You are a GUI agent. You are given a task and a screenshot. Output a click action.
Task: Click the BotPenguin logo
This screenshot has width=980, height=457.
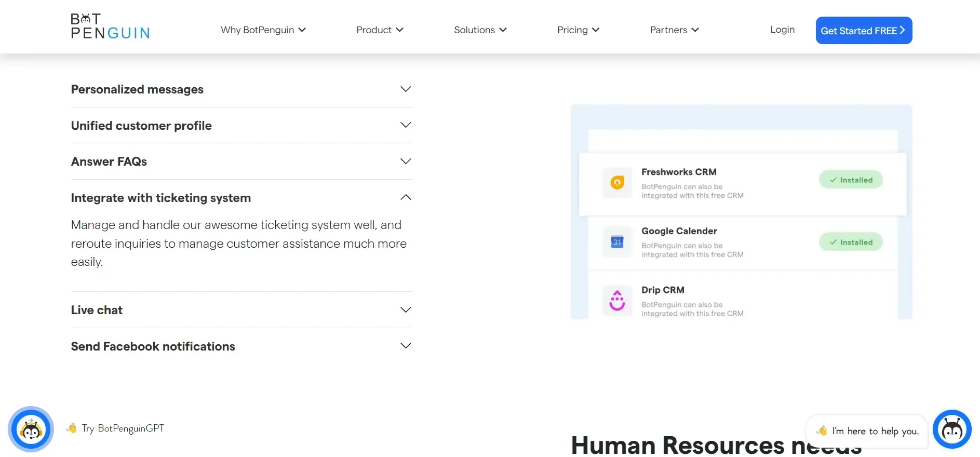point(110,26)
